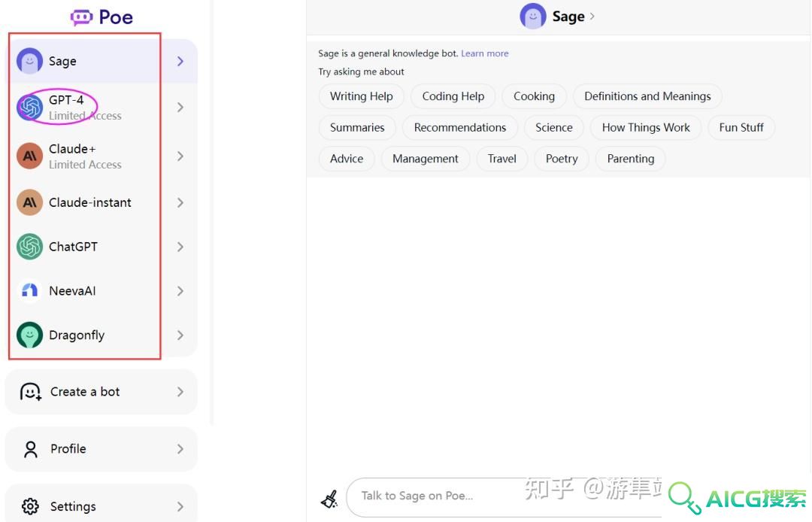Viewport: 812px width, 522px height.
Task: Select the GPT-4 bot label
Action: coord(66,99)
